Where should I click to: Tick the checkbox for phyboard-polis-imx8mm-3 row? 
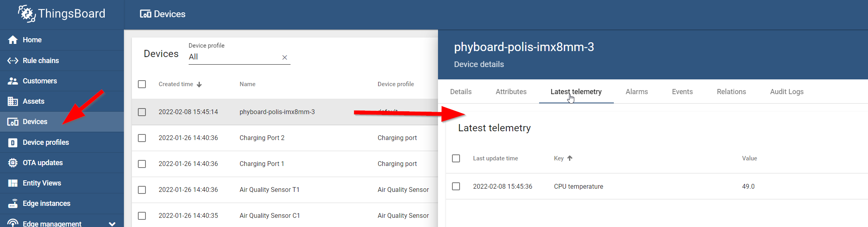pyautogui.click(x=142, y=112)
